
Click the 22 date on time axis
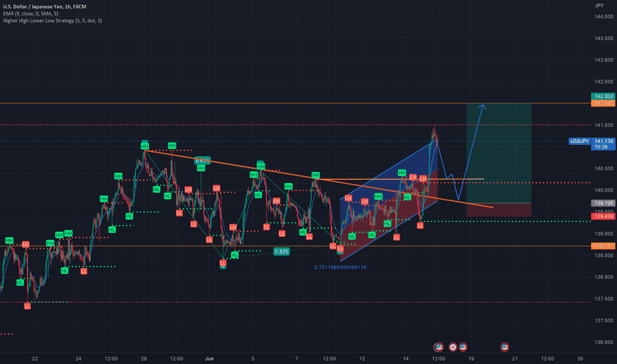point(34,359)
